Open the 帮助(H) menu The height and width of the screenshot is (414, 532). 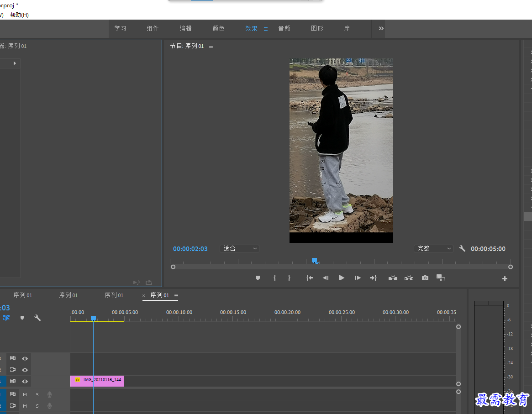coord(19,15)
